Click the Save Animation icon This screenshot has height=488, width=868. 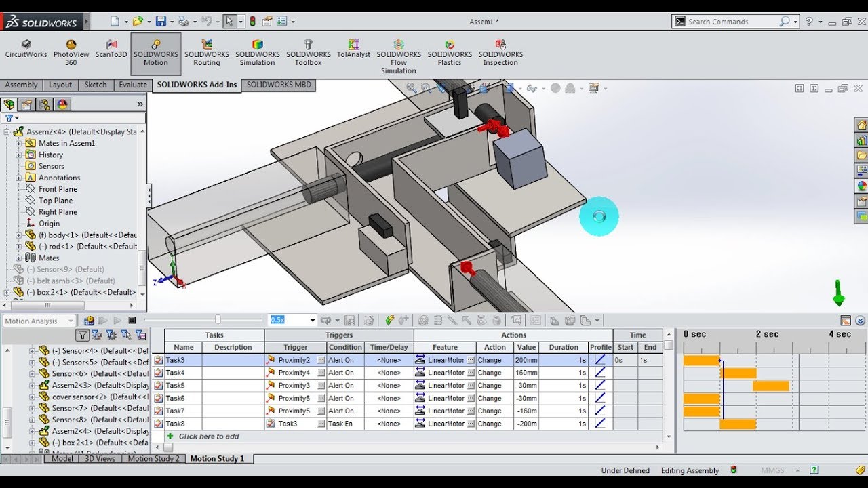349,321
